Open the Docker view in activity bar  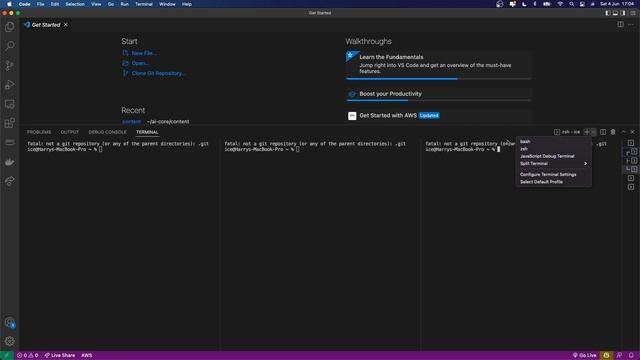tap(10, 162)
